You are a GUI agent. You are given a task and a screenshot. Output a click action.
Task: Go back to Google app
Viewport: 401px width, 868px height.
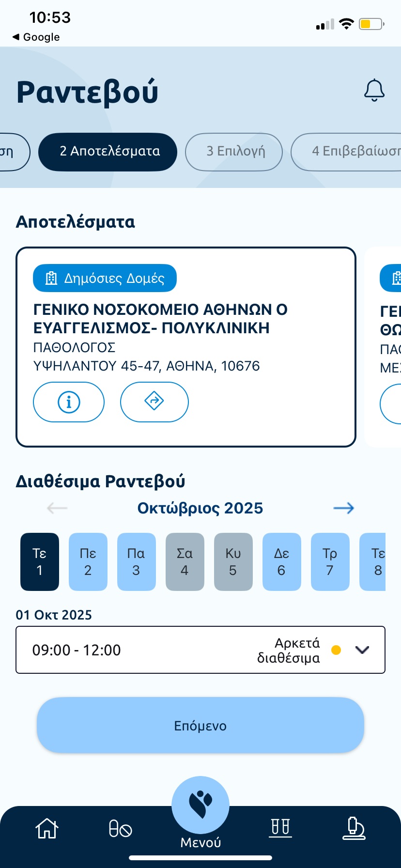click(36, 37)
